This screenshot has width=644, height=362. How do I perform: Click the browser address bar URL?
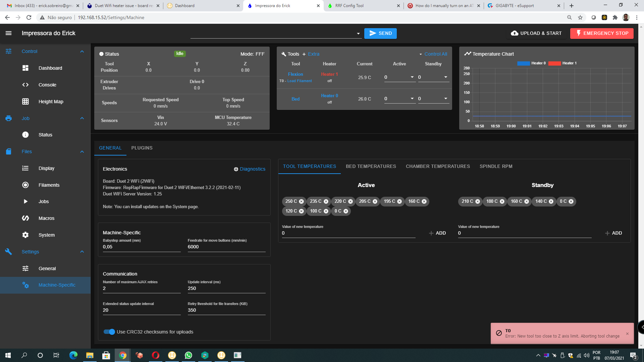pos(111,17)
